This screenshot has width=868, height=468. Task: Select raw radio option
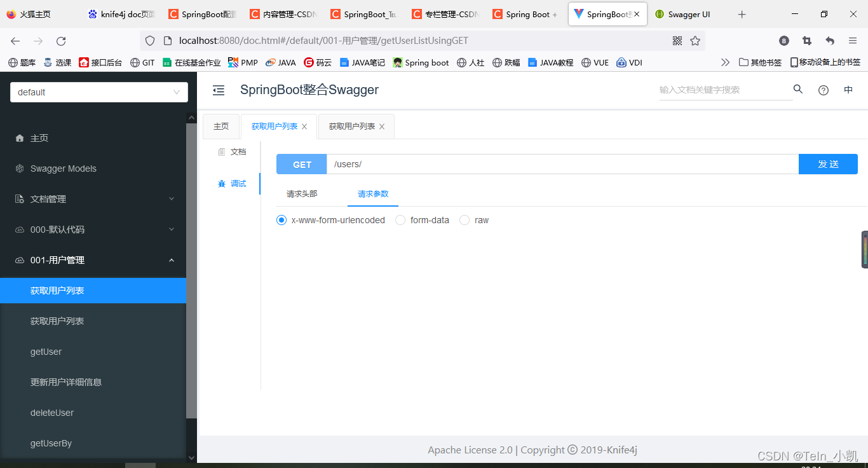pos(465,220)
